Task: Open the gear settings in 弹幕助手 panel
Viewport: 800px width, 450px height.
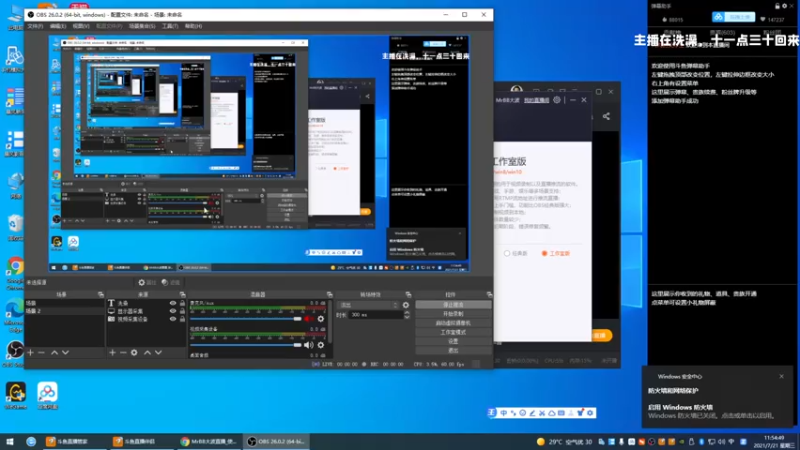Action: coord(785,6)
